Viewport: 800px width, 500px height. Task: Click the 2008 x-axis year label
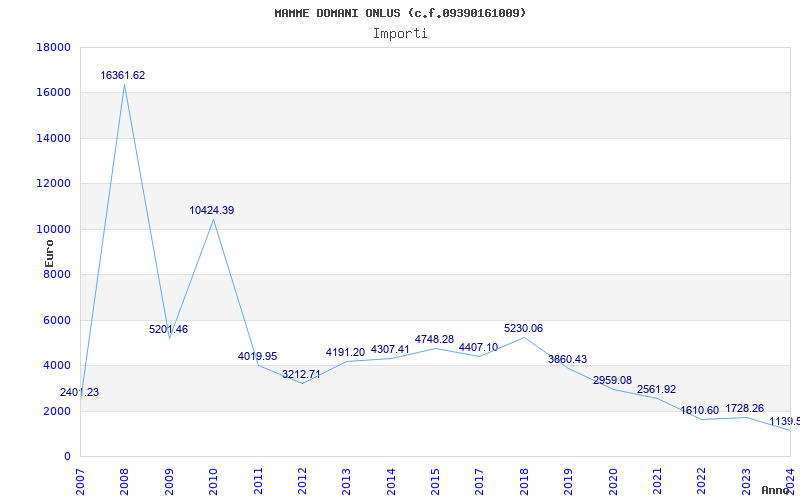[124, 481]
